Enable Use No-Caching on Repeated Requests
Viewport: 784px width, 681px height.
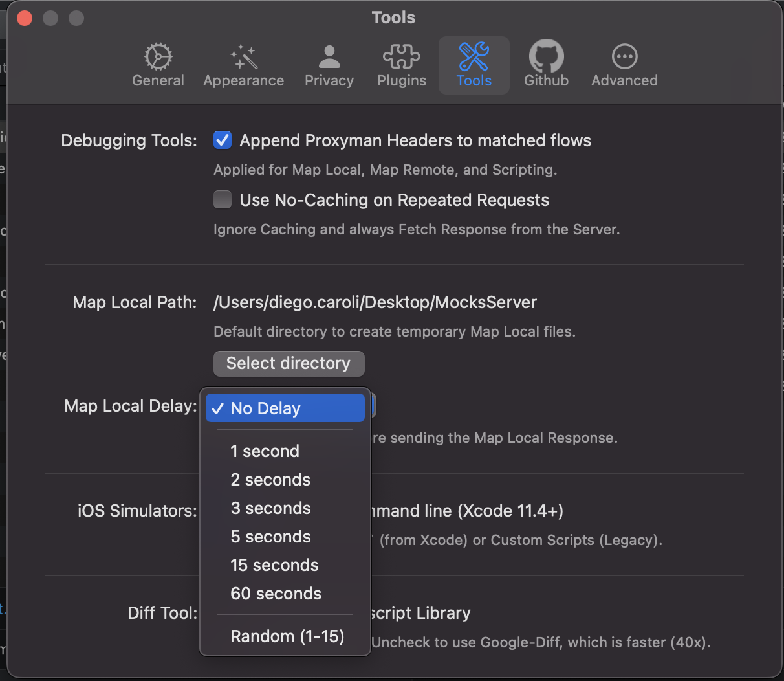coord(223,199)
